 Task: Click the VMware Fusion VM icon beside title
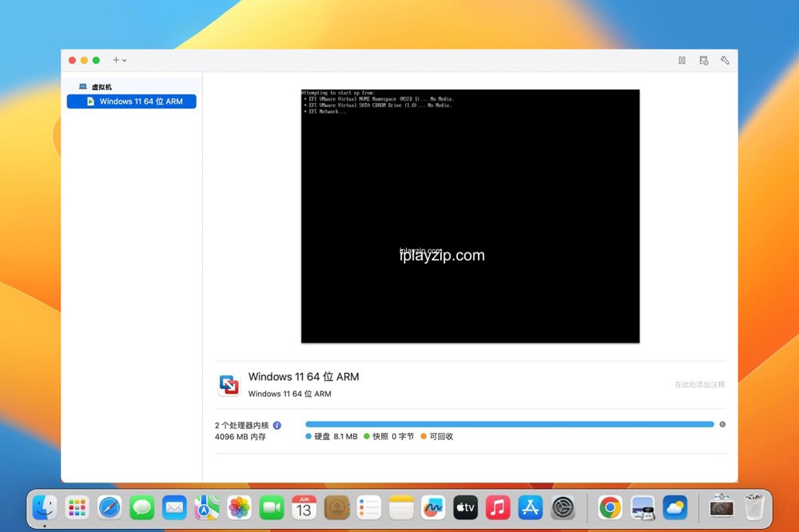pos(229,385)
